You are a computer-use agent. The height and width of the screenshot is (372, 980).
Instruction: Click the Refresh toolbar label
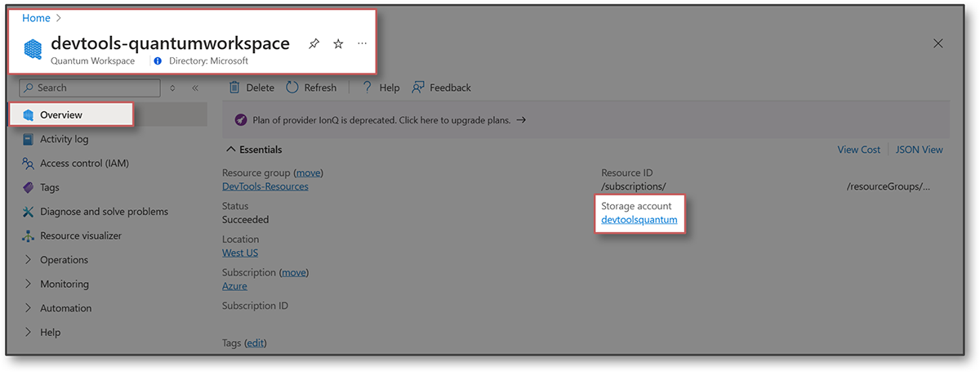[x=320, y=87]
